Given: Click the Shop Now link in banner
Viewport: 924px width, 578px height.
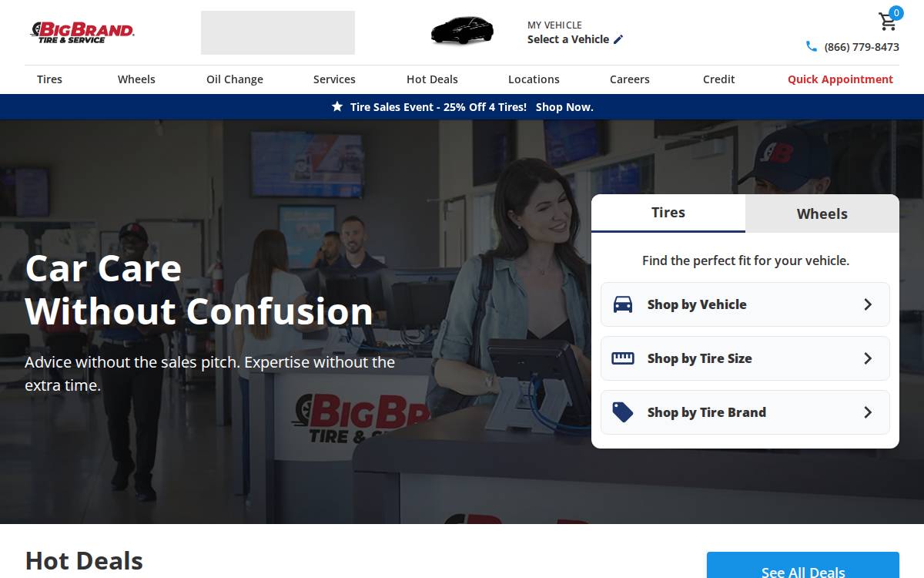Looking at the screenshot, I should [564, 107].
